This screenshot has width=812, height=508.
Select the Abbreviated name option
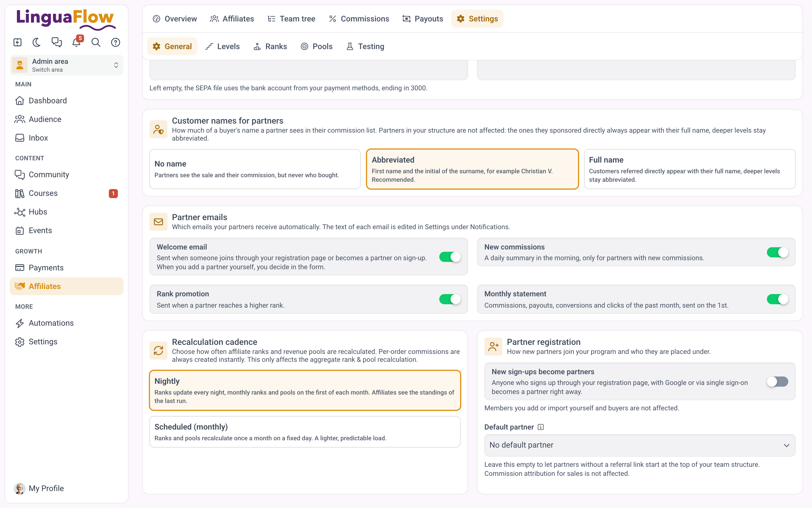tap(472, 169)
